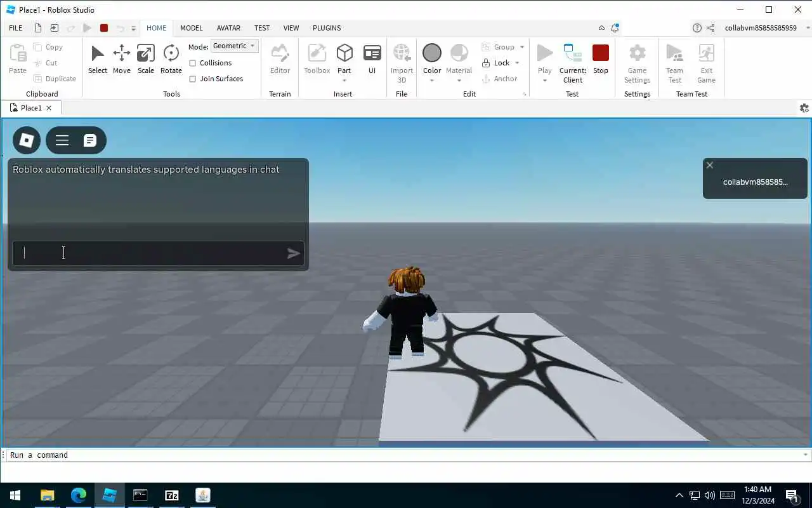Click Import 3D
The height and width of the screenshot is (508, 812).
tap(402, 63)
